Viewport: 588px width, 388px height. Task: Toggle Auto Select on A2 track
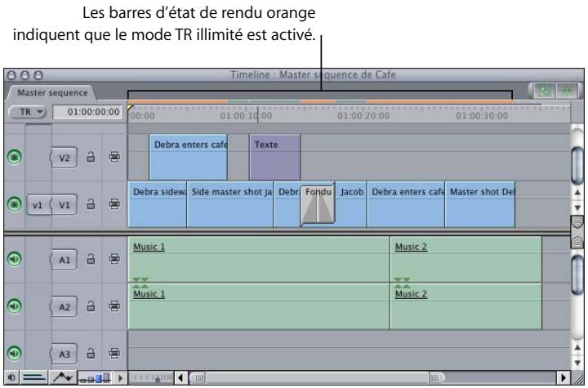click(x=114, y=306)
